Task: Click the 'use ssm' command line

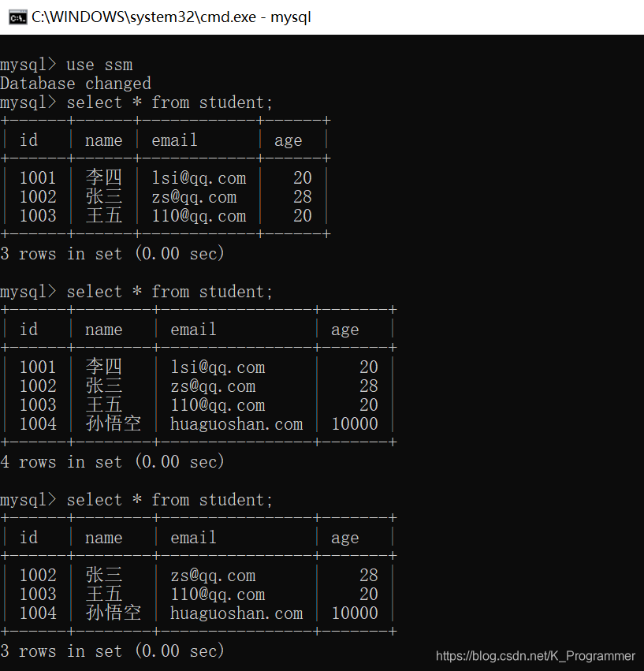Action: pos(66,65)
